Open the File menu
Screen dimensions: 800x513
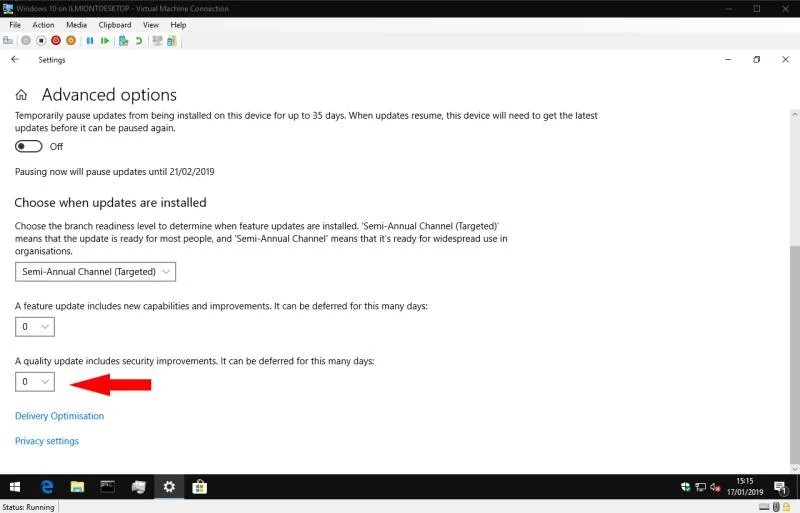point(15,25)
